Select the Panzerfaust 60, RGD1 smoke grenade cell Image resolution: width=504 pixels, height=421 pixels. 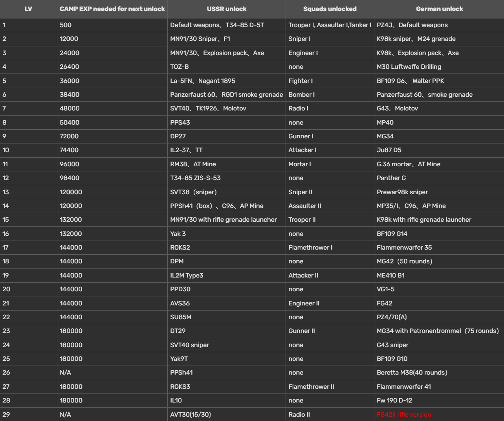[x=227, y=94]
